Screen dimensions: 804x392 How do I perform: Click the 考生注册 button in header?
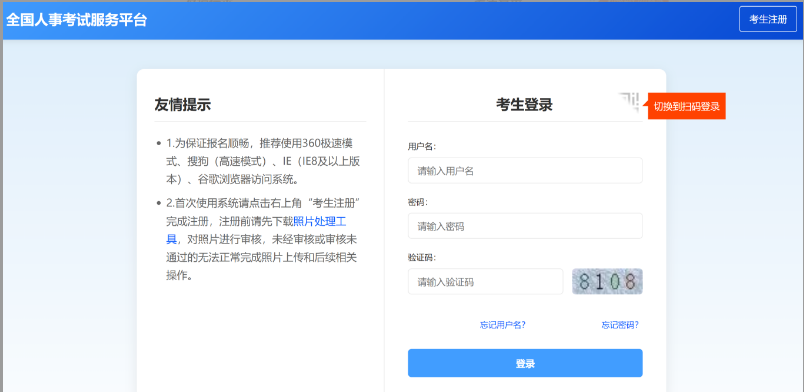(x=768, y=19)
